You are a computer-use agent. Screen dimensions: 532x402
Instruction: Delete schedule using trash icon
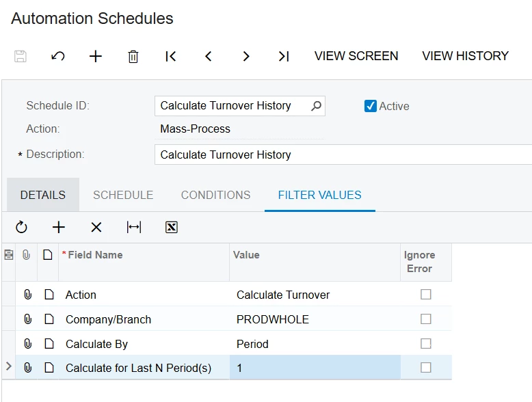[x=133, y=56]
